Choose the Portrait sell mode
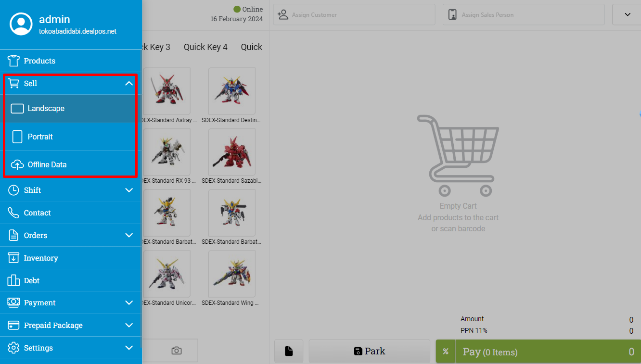Viewport: 641px width, 364px height. 70,137
